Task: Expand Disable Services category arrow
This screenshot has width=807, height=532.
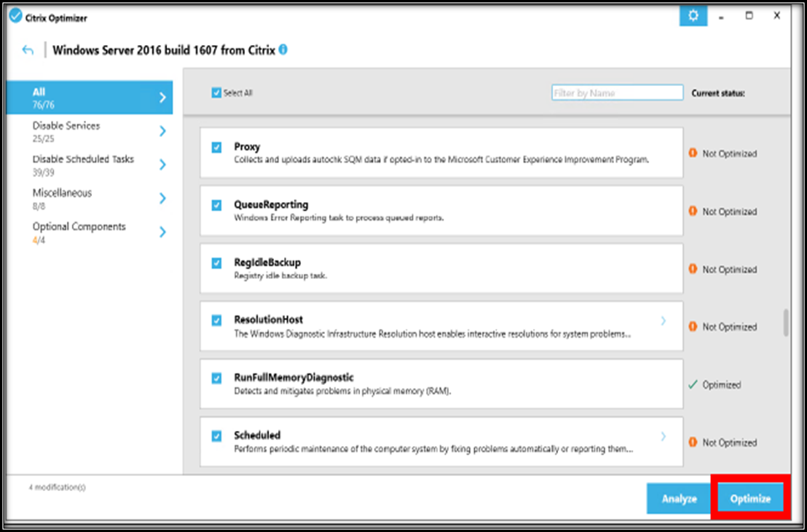Action: tap(162, 131)
